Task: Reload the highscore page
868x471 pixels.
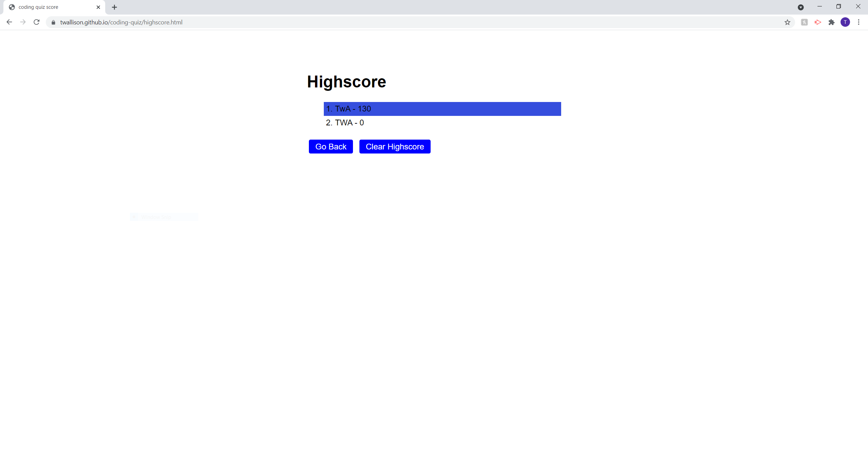Action: pyautogui.click(x=37, y=22)
